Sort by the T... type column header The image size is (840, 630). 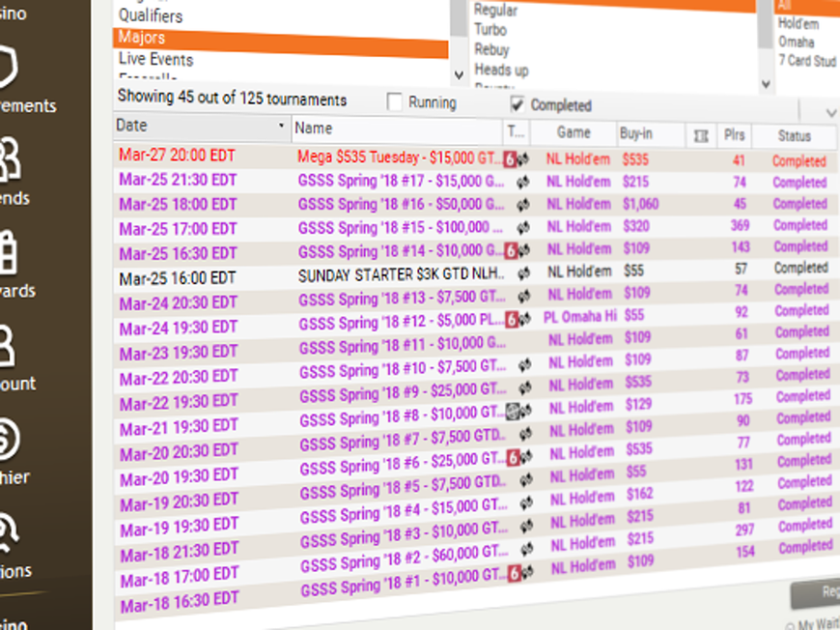pos(517,130)
